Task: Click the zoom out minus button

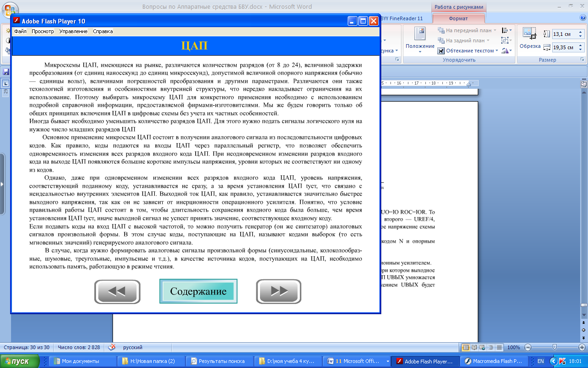Action: [x=528, y=347]
